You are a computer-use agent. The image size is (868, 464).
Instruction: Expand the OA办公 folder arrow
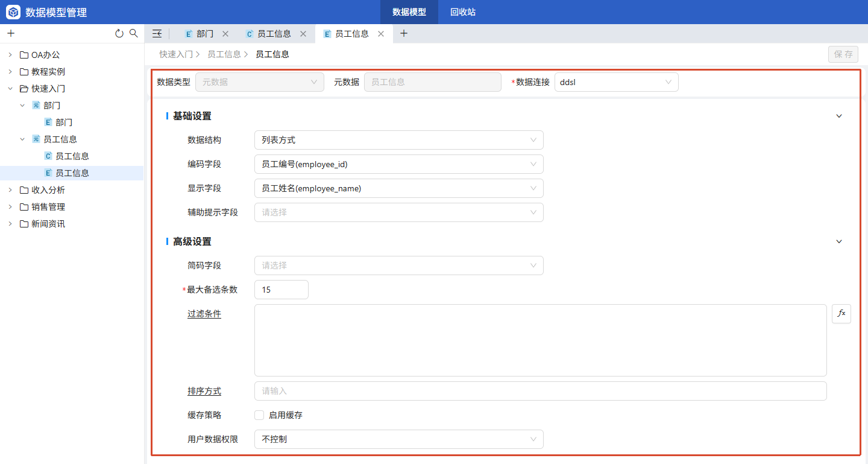tap(10, 55)
